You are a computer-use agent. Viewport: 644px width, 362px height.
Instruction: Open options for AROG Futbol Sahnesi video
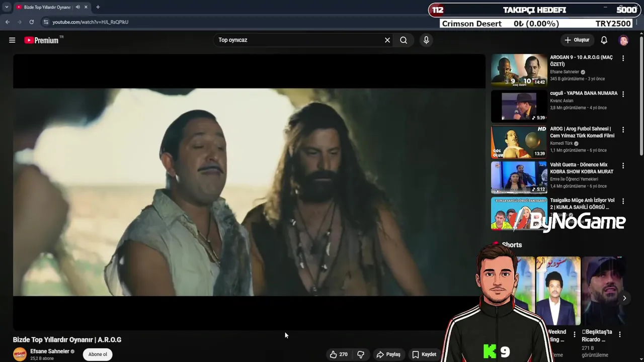[623, 130]
